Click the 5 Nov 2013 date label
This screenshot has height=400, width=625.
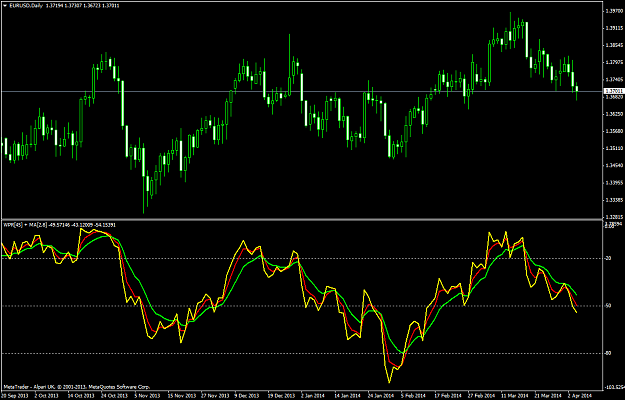point(146,396)
